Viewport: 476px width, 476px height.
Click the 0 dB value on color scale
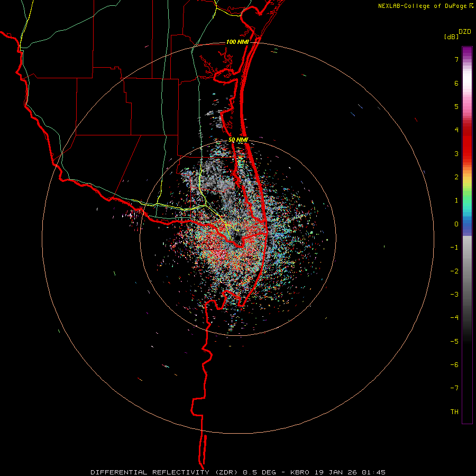click(x=456, y=224)
